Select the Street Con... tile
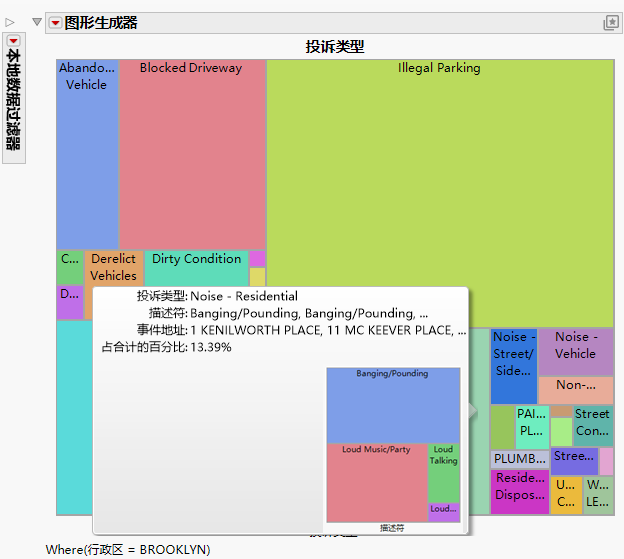This screenshot has width=624, height=559. (x=593, y=426)
